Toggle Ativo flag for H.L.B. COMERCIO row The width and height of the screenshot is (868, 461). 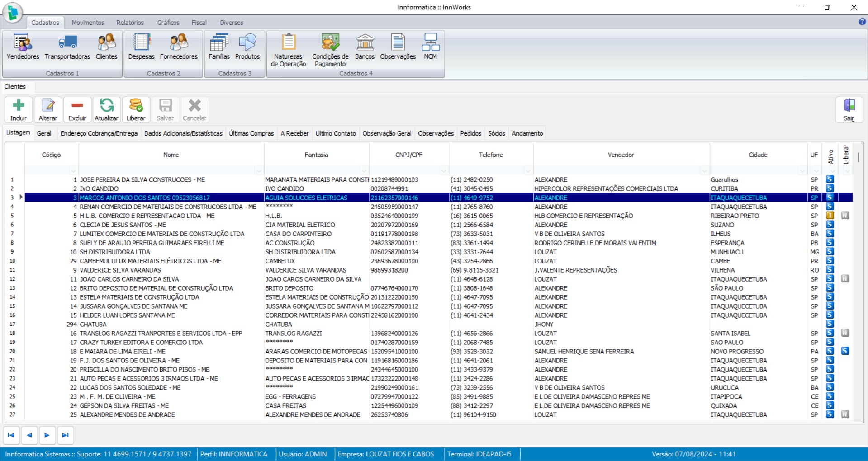click(830, 216)
